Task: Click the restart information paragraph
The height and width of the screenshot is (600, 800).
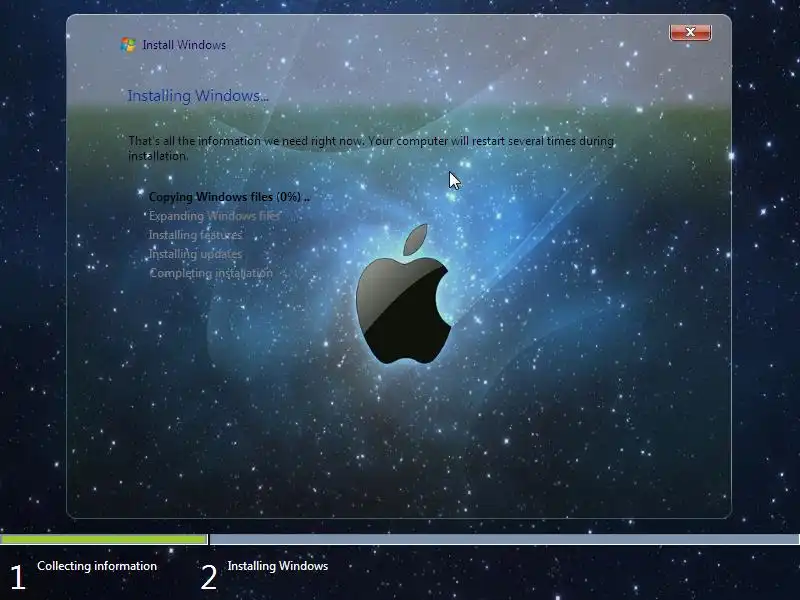Action: tap(371, 148)
